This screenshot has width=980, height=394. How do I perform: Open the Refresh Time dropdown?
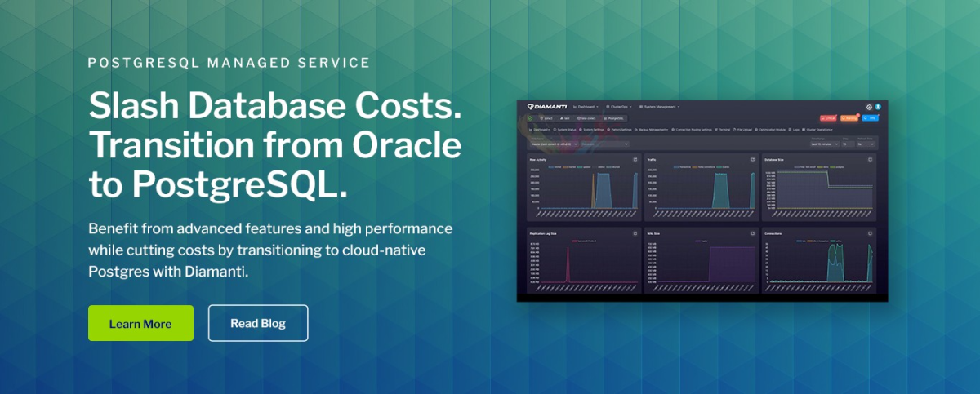point(866,144)
